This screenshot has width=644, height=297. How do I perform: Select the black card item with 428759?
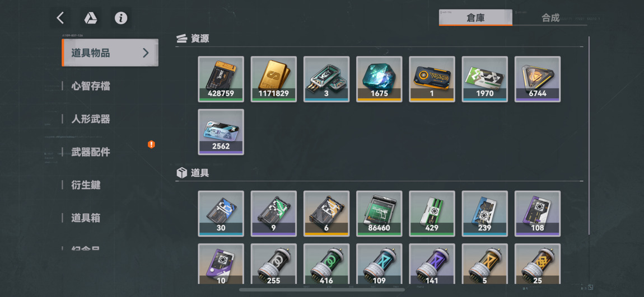tap(221, 79)
